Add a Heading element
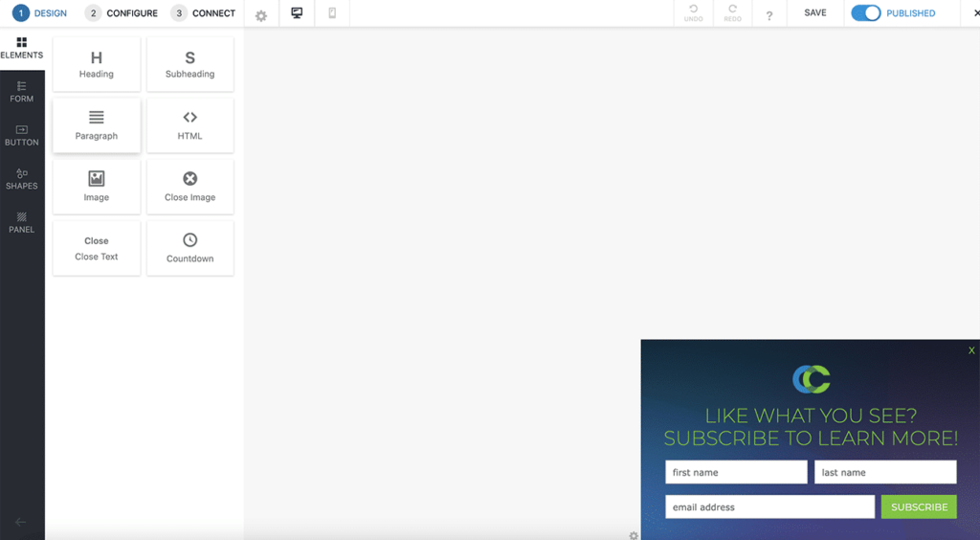Image resolution: width=980 pixels, height=540 pixels. [97, 64]
